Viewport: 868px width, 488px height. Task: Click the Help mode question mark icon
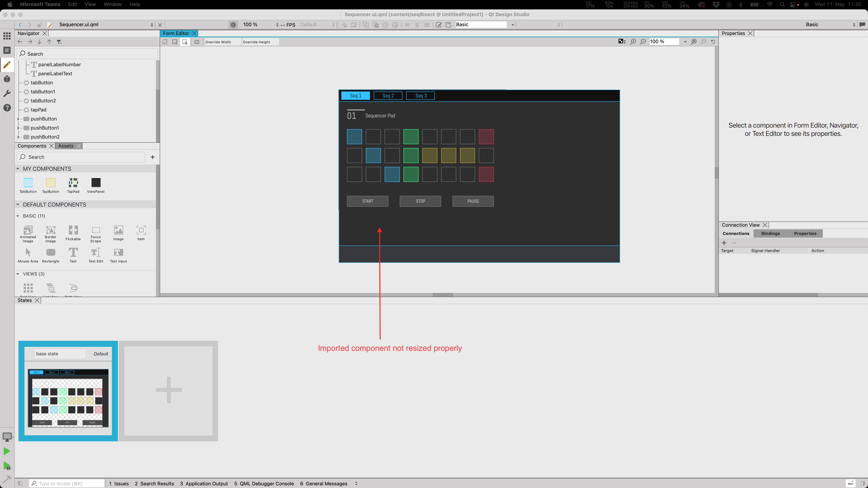7,108
